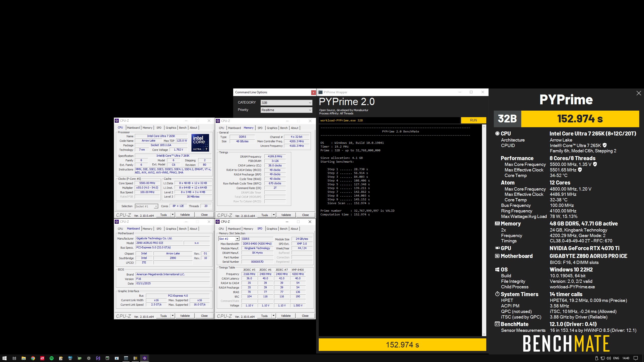Image resolution: width=644 pixels, height=362 pixels.
Task: Click the Z890 AORUS PRO ICE model field
Action: click(x=159, y=243)
